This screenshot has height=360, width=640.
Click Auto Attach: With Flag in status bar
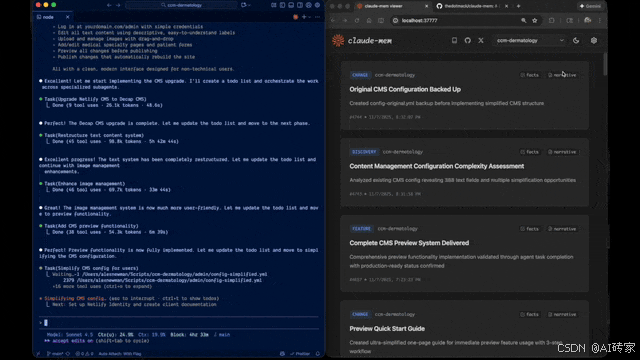[x=120, y=354]
